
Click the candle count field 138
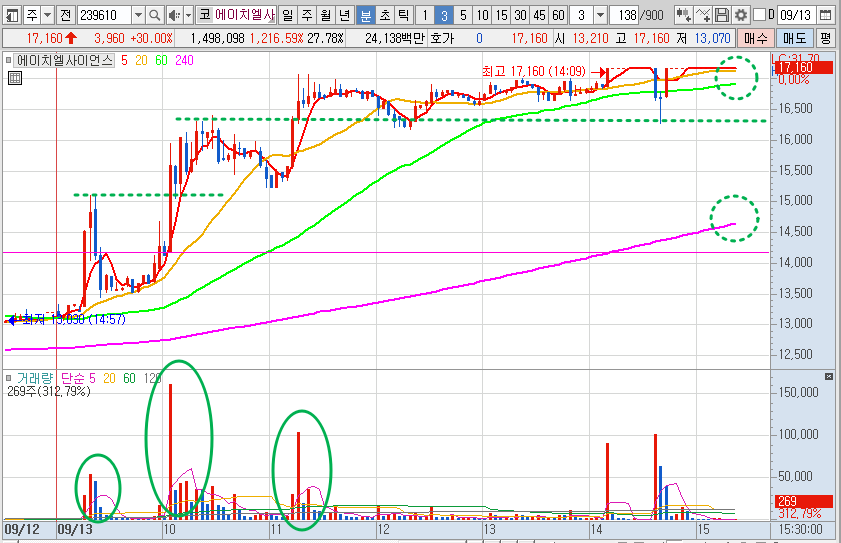(x=624, y=15)
